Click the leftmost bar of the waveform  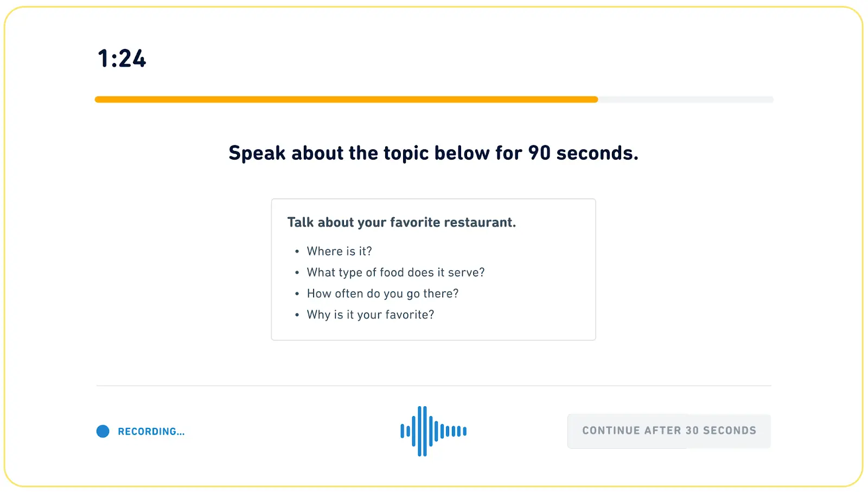coord(403,431)
